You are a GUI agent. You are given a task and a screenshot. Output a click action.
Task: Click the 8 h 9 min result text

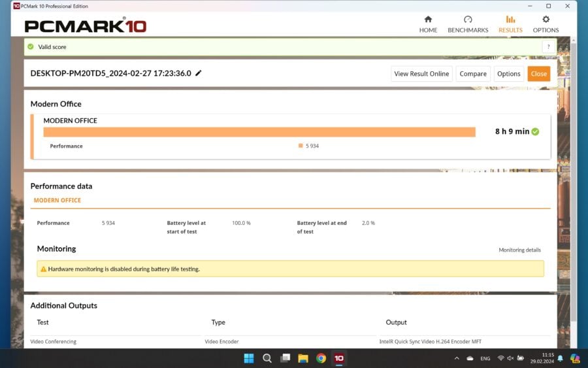click(512, 131)
